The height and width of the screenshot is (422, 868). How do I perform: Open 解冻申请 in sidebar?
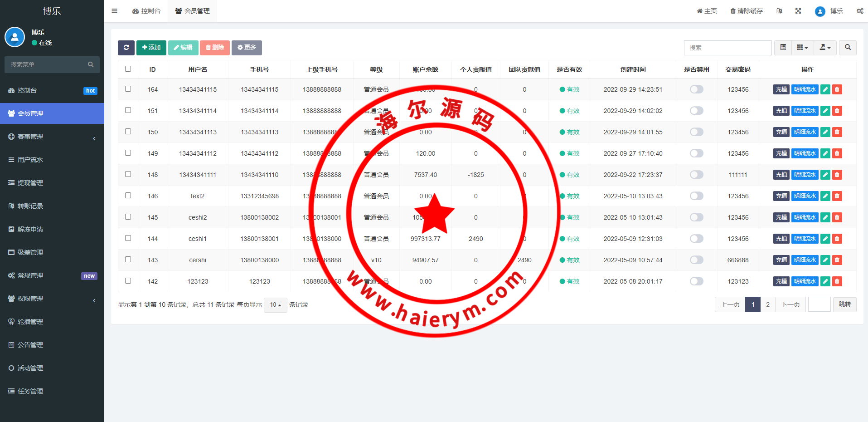coord(52,229)
